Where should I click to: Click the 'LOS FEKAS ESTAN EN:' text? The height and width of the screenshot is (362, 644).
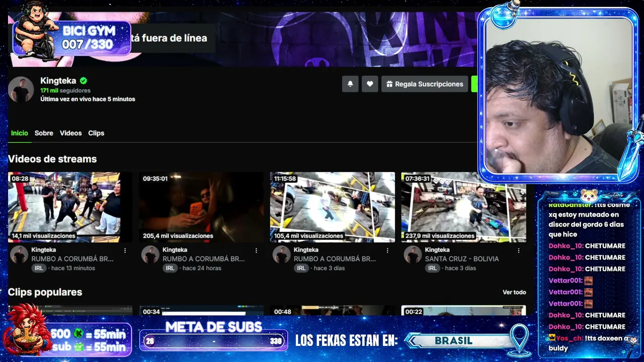point(346,341)
